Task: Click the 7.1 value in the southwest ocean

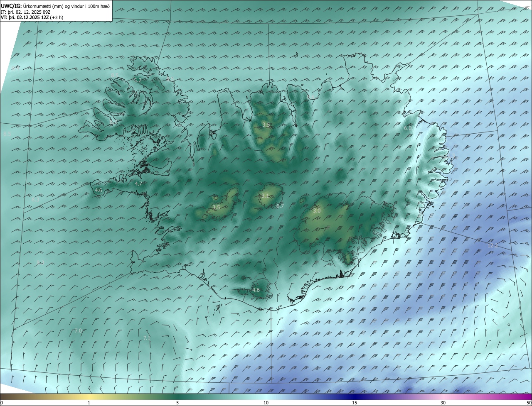Action: coord(147,338)
